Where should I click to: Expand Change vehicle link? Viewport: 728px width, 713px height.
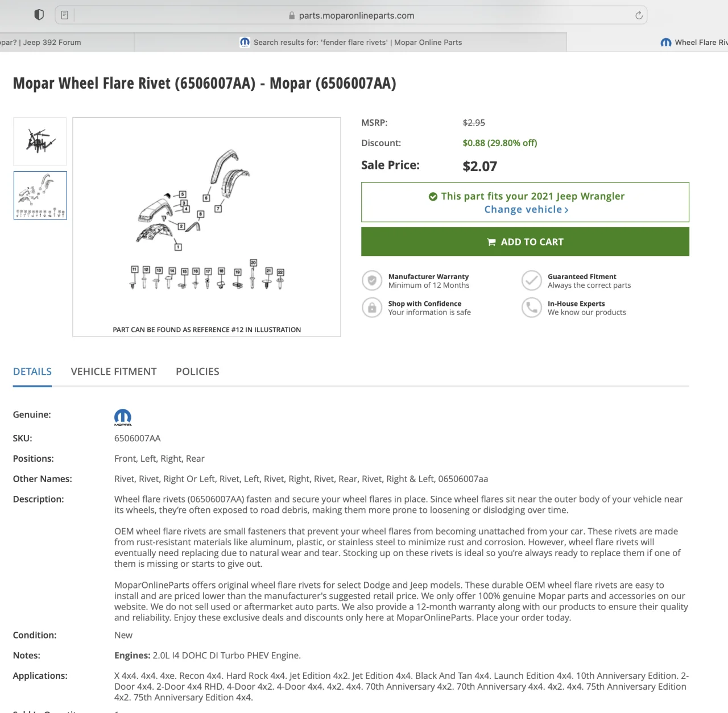click(x=526, y=209)
